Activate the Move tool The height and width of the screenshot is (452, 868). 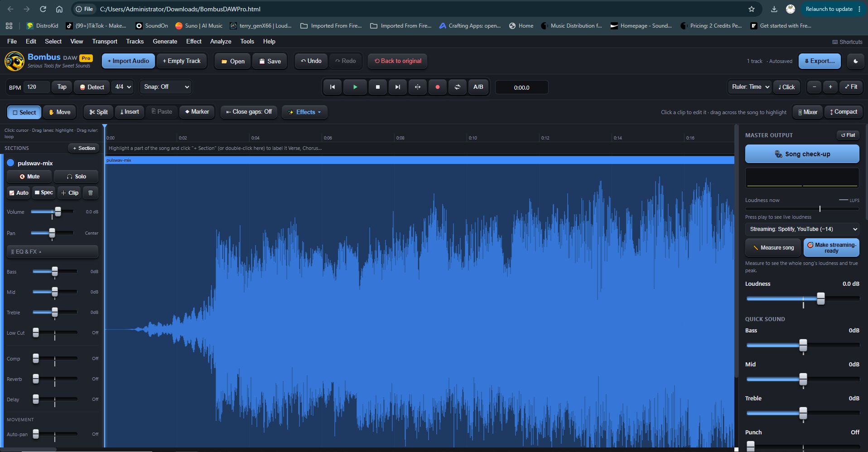pyautogui.click(x=60, y=112)
